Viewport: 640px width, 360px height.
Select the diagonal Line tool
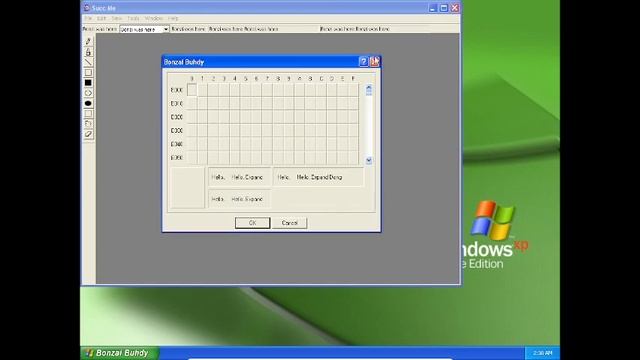coord(88,62)
